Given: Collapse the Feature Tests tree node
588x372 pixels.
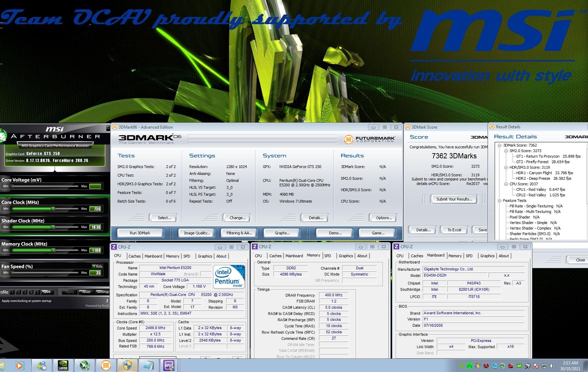Looking at the screenshot, I should point(500,201).
